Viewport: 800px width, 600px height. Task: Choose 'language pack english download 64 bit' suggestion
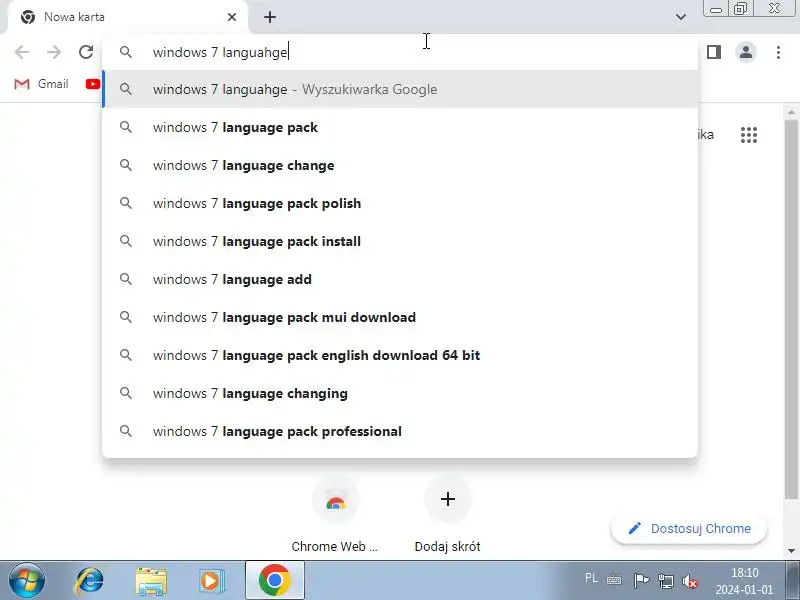[x=400, y=355]
